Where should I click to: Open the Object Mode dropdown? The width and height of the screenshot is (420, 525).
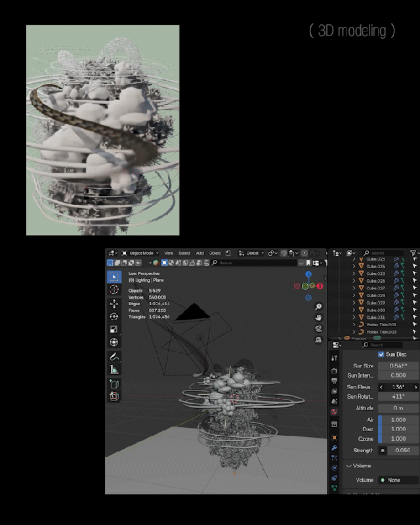140,253
